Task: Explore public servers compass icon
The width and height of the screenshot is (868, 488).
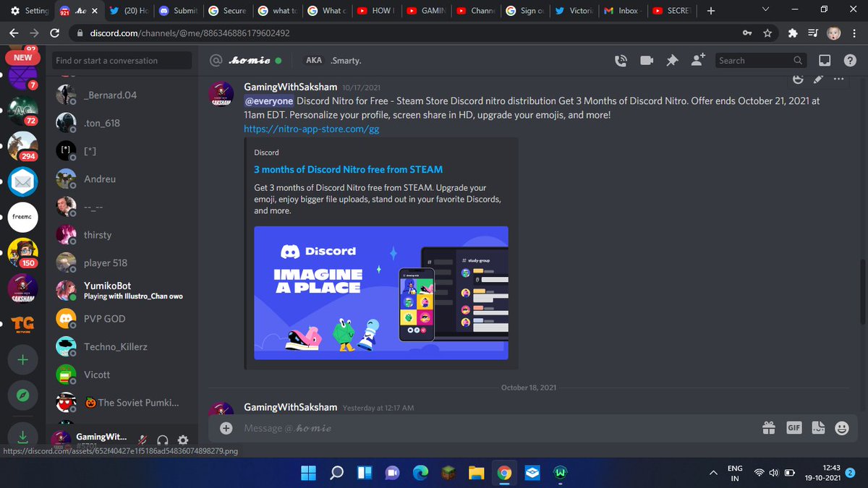Action: click(x=22, y=396)
